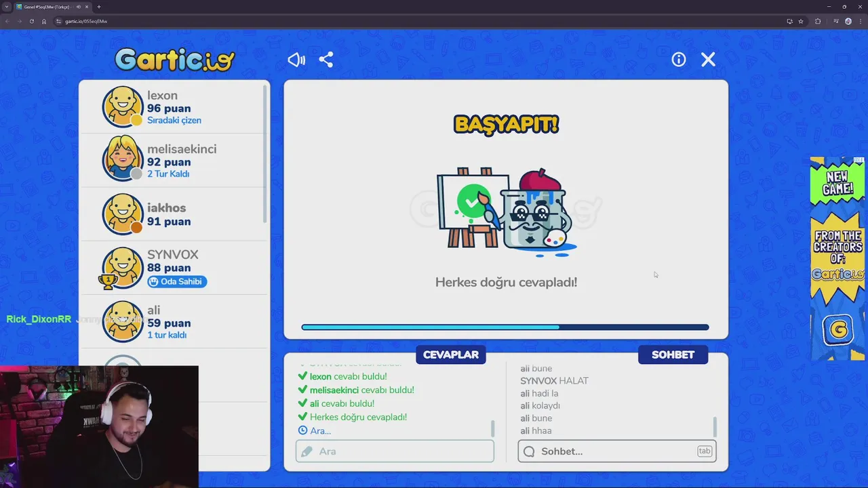This screenshot has width=868, height=488.
Task: Open the browser profile avatar
Action: (x=848, y=21)
